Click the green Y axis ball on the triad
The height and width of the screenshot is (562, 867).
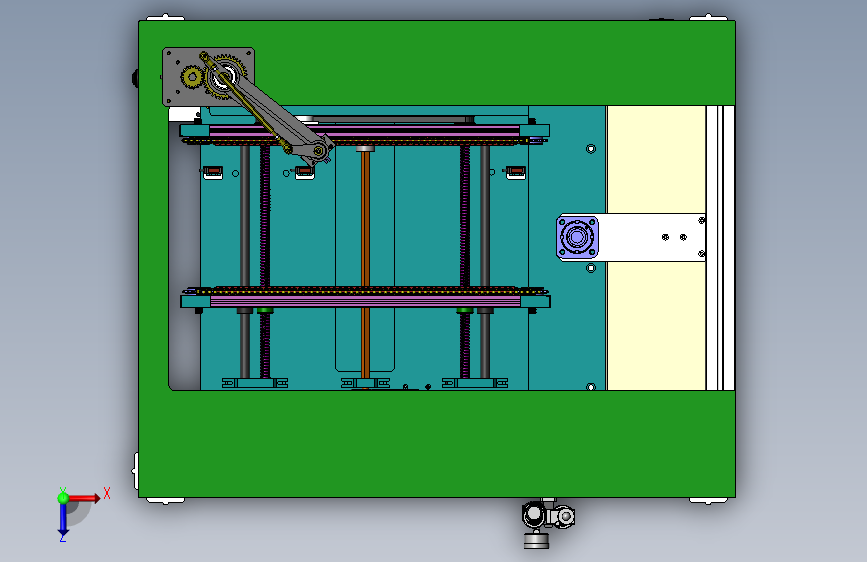tap(63, 498)
